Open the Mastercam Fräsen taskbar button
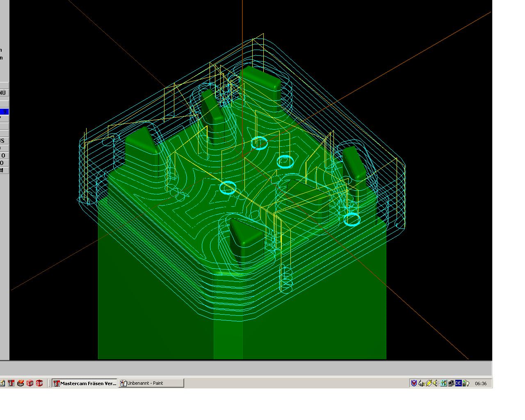Viewport: 525px width, 420px height. click(x=84, y=383)
